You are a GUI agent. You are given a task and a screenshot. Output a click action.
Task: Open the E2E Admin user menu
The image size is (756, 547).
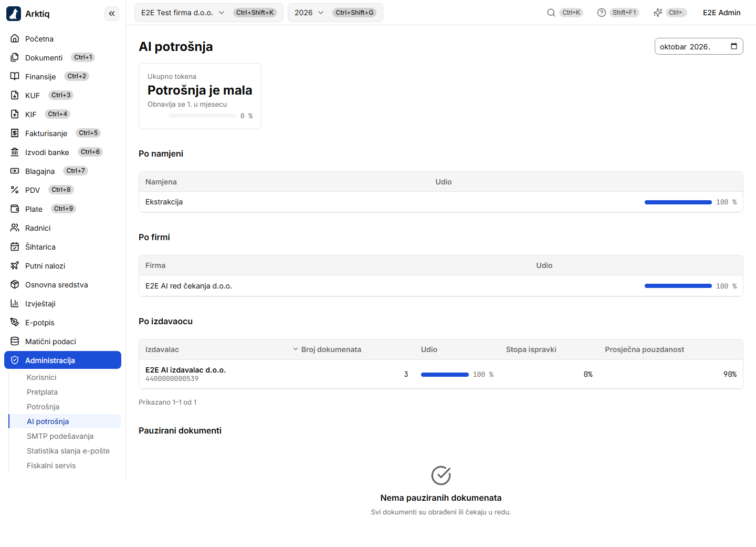[722, 13]
